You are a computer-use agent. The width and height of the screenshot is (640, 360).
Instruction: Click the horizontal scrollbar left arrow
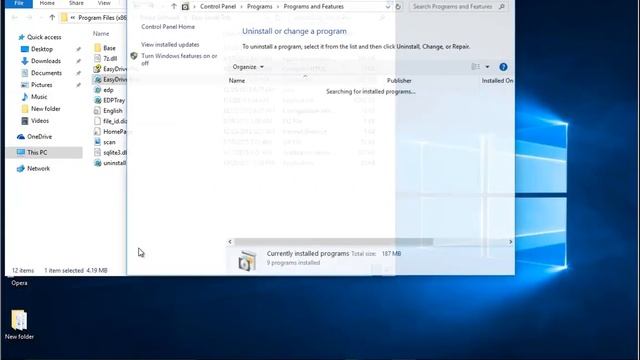[230, 242]
